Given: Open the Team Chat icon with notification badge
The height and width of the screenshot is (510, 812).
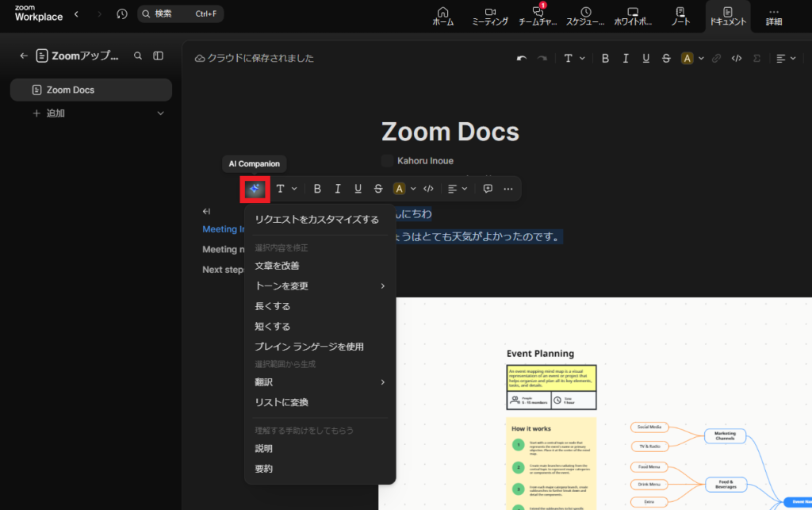Looking at the screenshot, I should (x=538, y=16).
